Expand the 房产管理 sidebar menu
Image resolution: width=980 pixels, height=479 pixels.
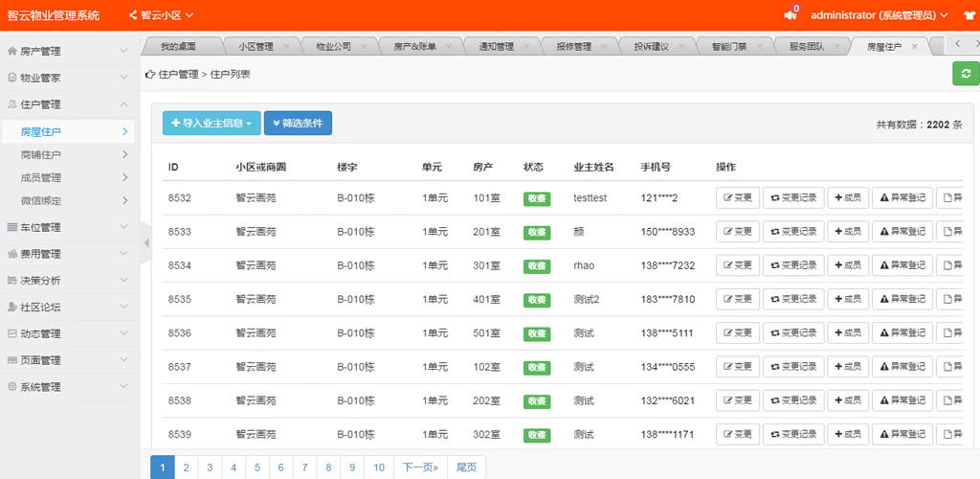[x=67, y=52]
